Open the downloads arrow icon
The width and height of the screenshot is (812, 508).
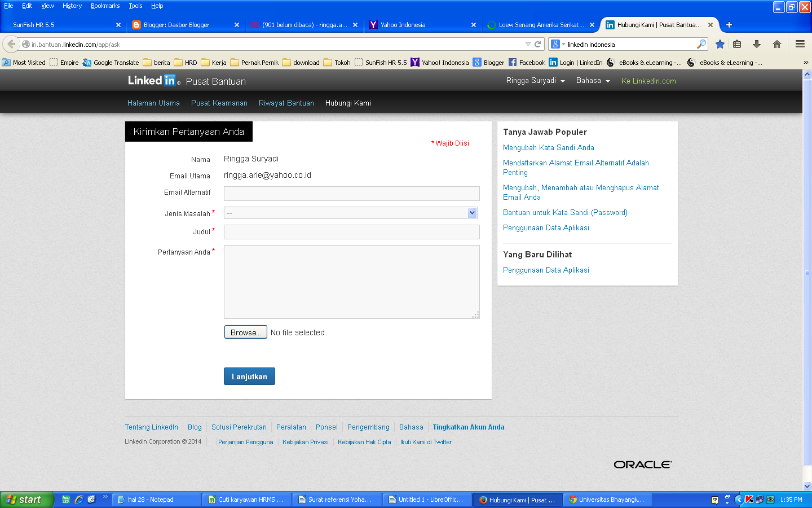(757, 44)
